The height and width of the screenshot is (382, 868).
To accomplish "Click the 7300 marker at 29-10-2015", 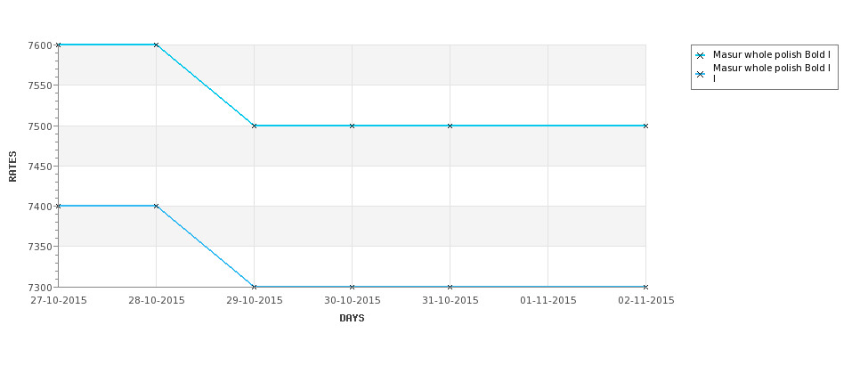I will point(254,287).
